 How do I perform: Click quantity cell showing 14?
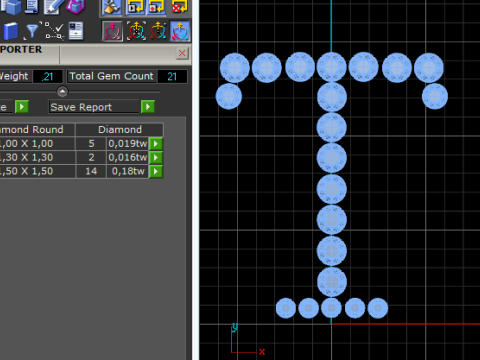coord(91,171)
